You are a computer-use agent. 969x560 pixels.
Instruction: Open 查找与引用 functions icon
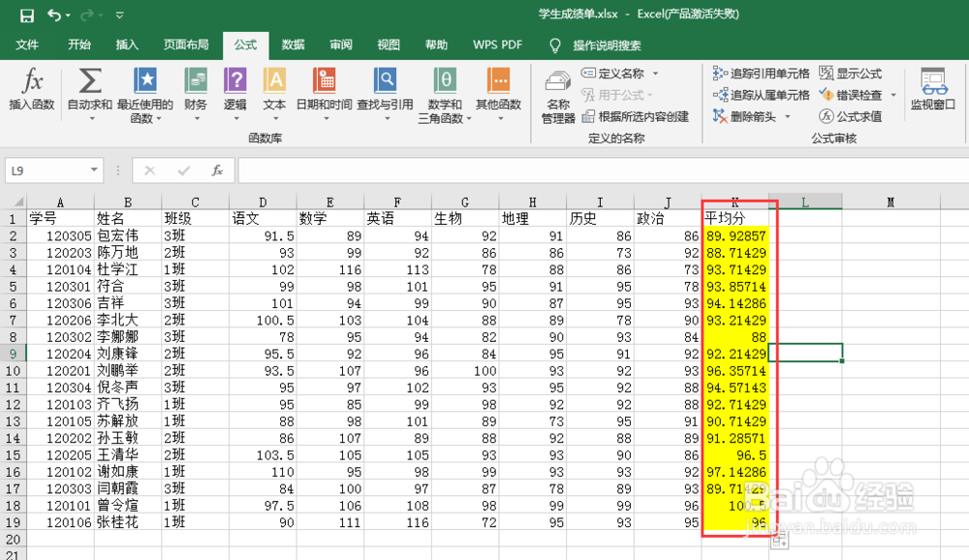point(385,81)
